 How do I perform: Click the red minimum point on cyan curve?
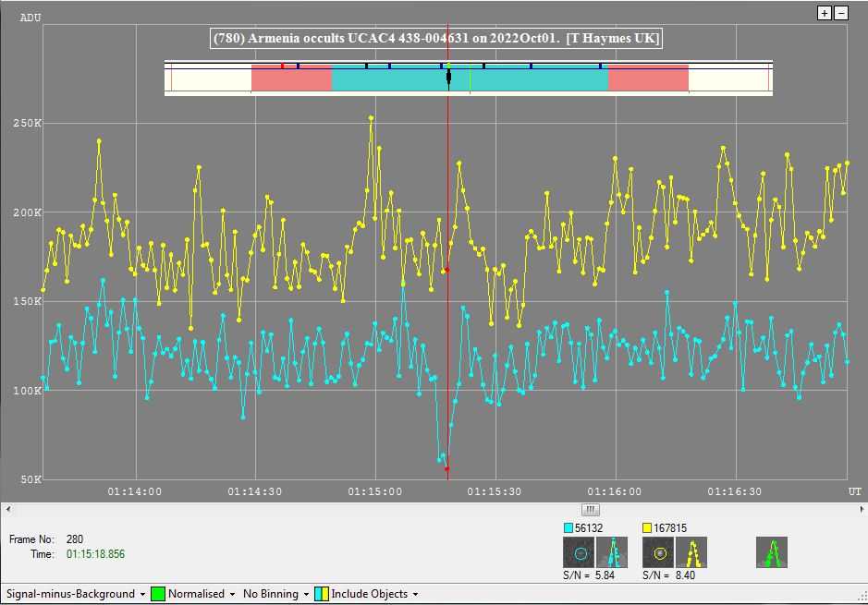446,469
